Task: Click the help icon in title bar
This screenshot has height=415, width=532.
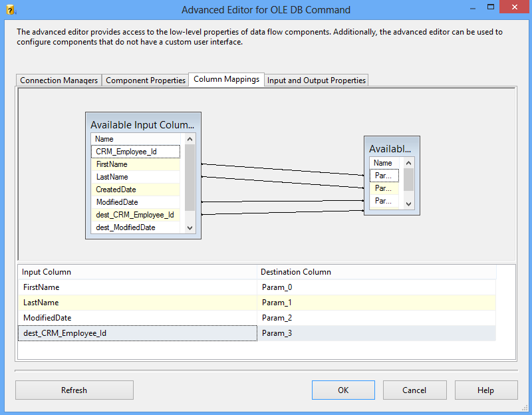Action: (x=11, y=9)
